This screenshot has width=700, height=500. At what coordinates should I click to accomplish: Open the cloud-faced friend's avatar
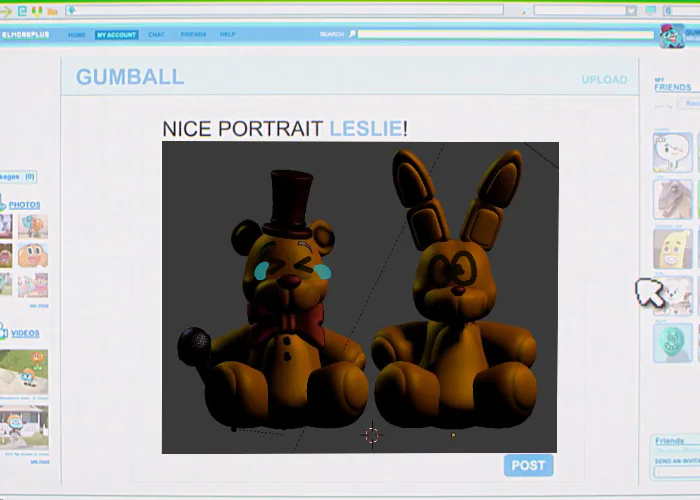point(673,153)
